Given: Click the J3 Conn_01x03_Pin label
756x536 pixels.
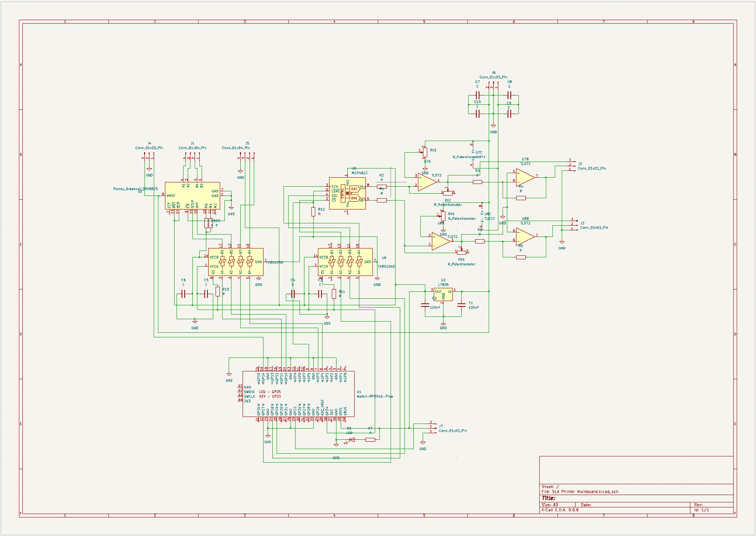Looking at the screenshot, I should 594,228.
